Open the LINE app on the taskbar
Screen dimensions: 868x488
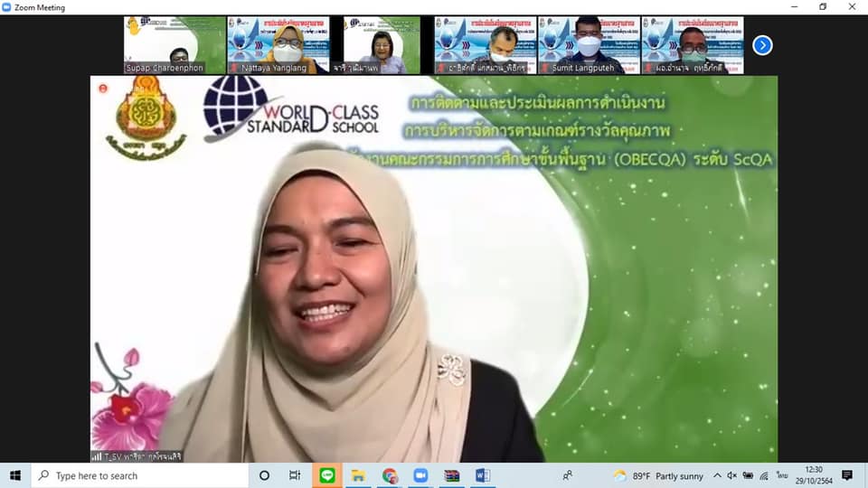point(327,475)
